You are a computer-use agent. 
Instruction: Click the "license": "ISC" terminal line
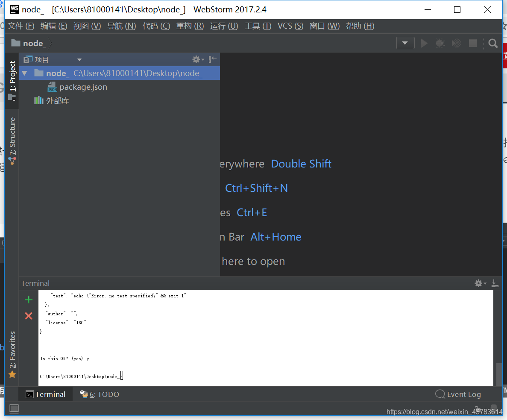[66, 323]
